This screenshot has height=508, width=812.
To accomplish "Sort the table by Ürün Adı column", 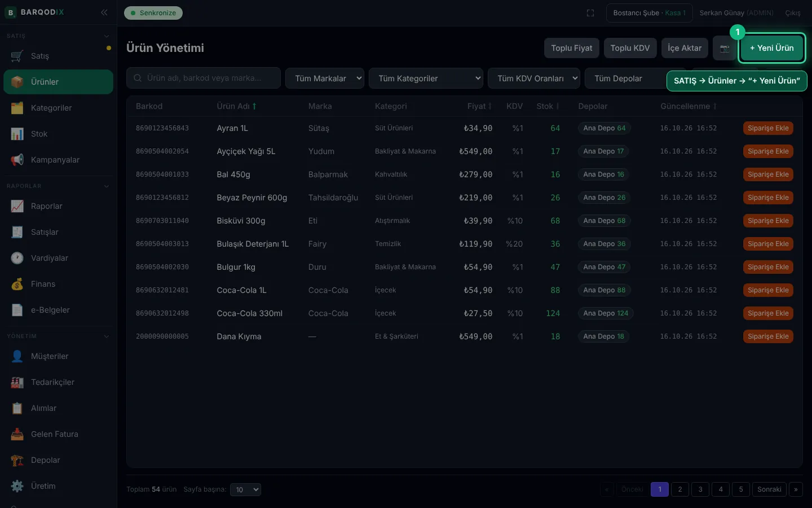I will click(x=237, y=106).
